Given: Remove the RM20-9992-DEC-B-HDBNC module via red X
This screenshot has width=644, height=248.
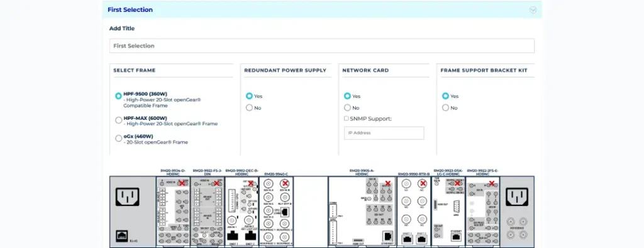Looking at the screenshot, I should click(x=250, y=183).
